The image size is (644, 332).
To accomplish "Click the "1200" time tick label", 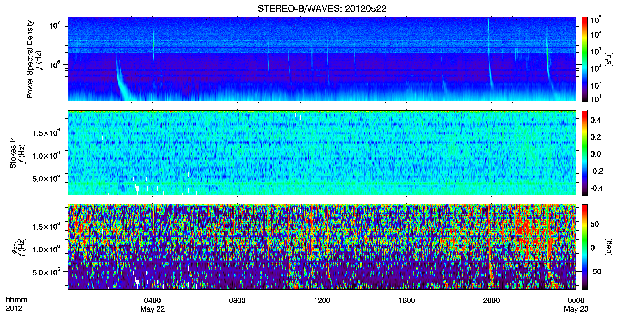I will 322,300.
